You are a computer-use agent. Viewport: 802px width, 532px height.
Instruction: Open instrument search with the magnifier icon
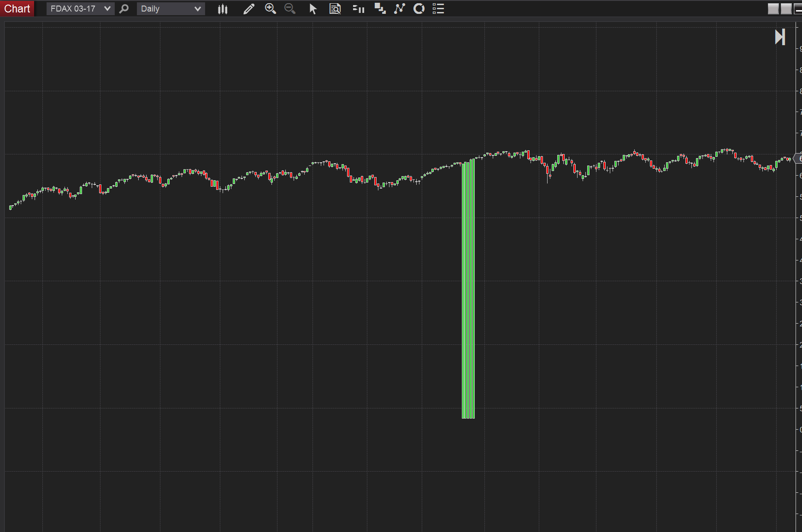(x=124, y=9)
